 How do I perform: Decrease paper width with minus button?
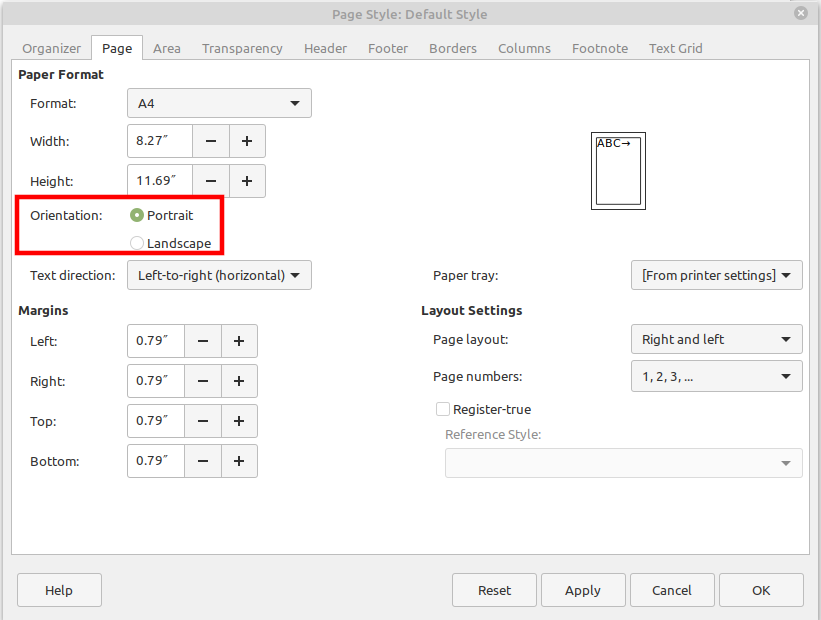[x=211, y=141]
